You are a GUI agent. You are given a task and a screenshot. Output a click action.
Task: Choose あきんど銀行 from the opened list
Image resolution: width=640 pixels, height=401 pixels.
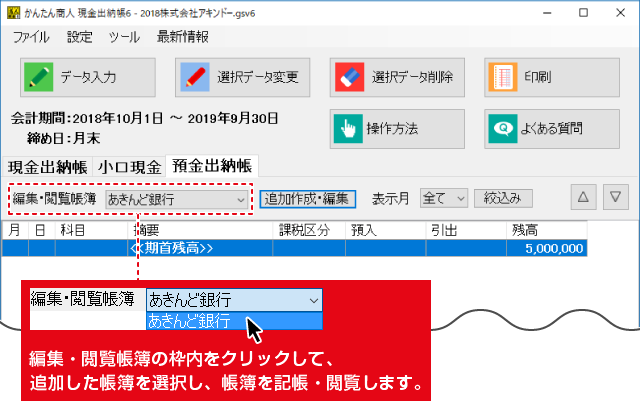tap(234, 321)
